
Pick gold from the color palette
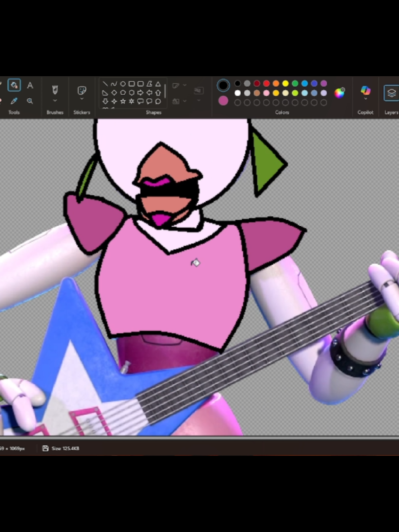tap(276, 93)
